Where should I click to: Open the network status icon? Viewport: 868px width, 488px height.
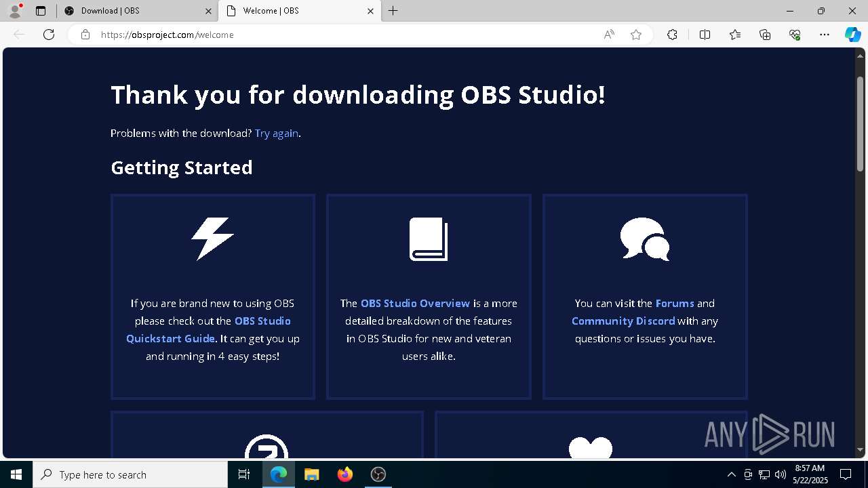[x=764, y=474]
